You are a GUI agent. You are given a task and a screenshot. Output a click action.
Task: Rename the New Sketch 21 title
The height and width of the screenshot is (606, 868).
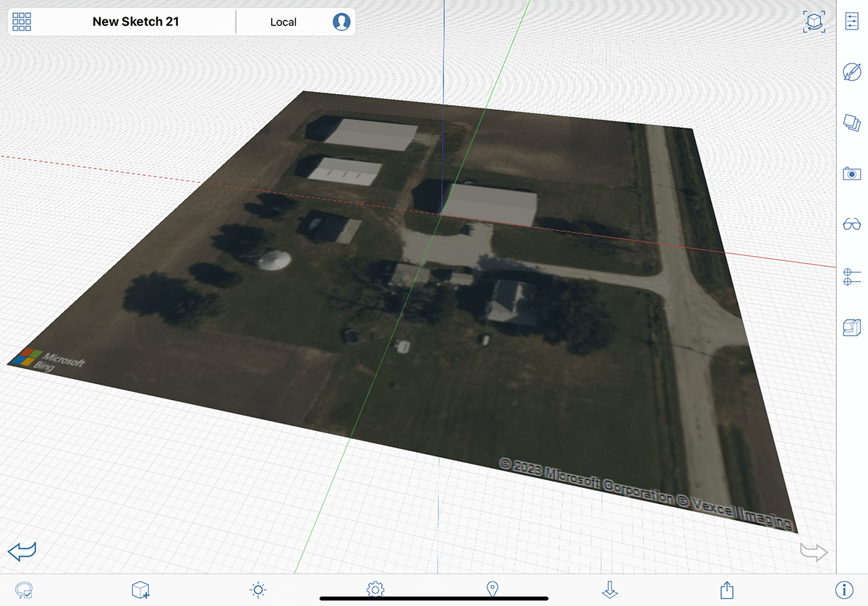point(135,22)
